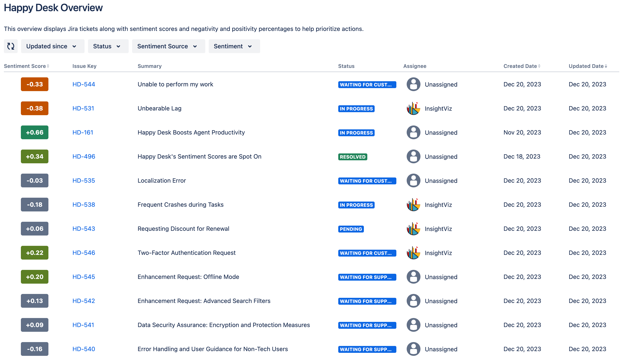Image resolution: width=621 pixels, height=364 pixels.
Task: Click the unassigned avatar icon for HD-496
Action: 413,156
